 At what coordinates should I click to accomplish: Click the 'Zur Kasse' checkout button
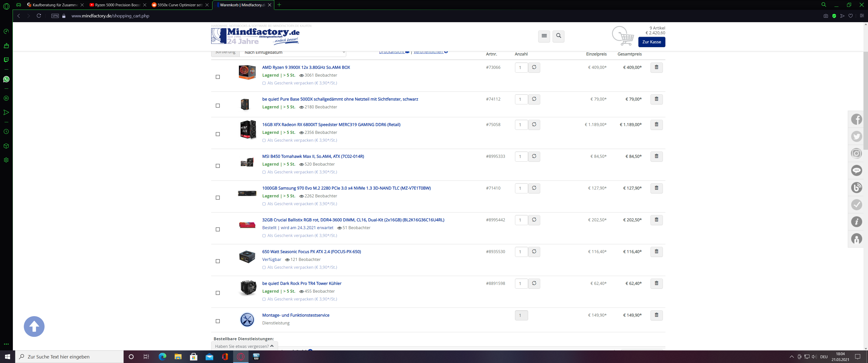(651, 42)
